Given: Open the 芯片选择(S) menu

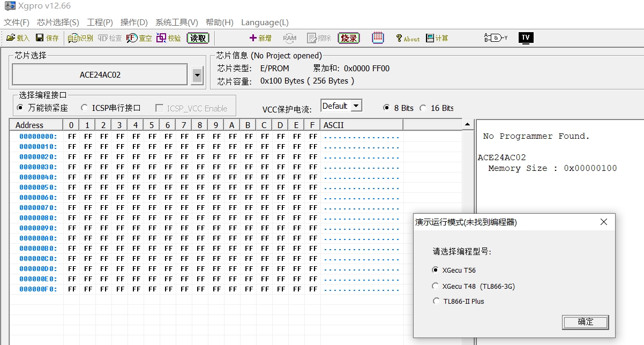Looking at the screenshot, I should click(58, 22).
